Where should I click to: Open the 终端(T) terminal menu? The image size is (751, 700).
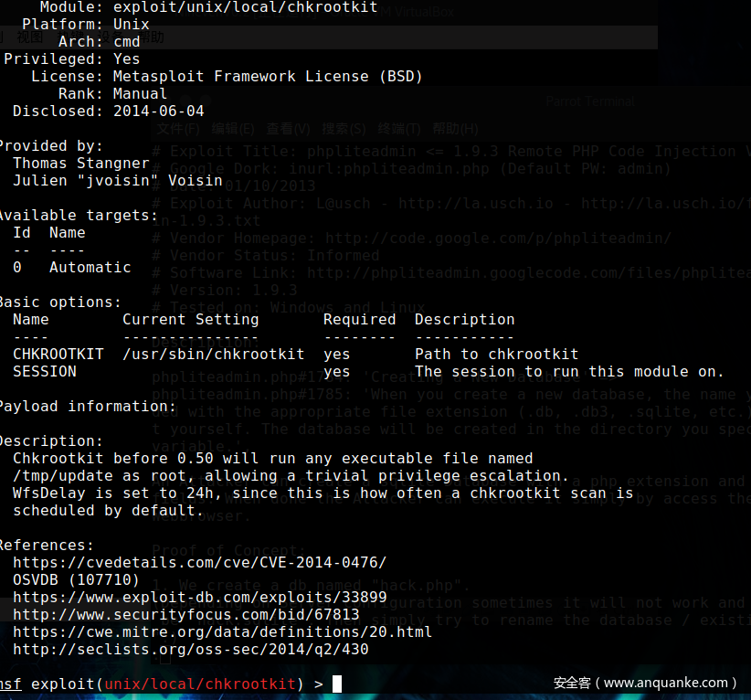(399, 129)
